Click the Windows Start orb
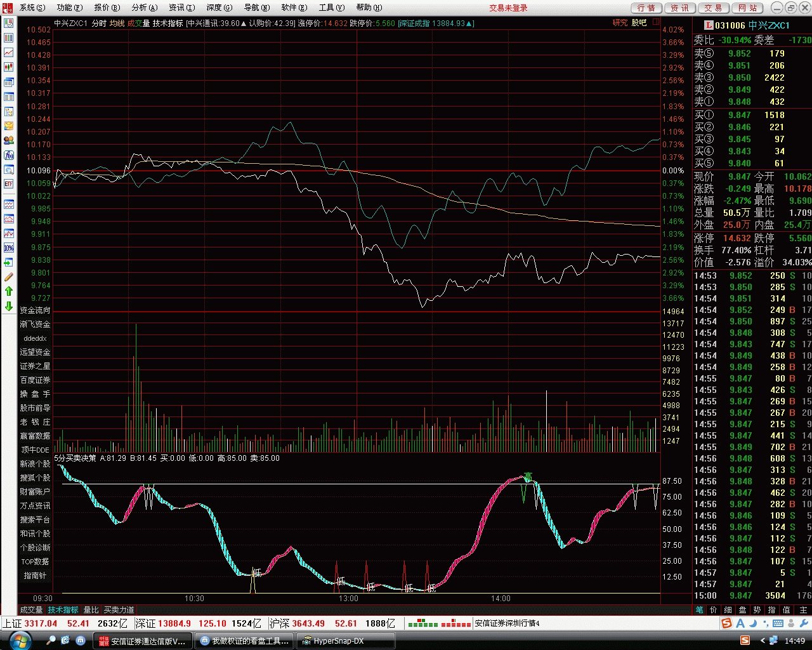812x650 pixels. (x=20, y=640)
